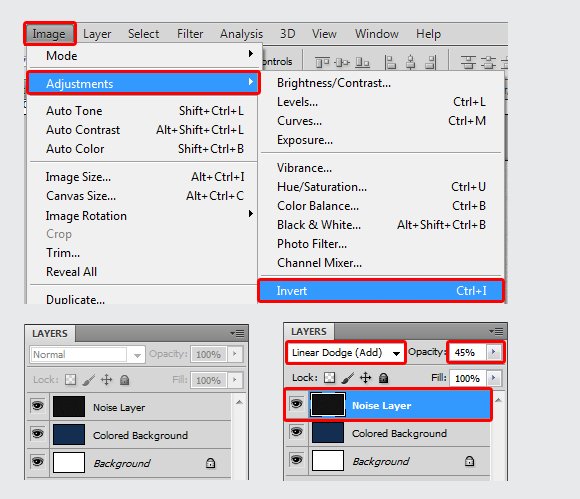
Task: Hide Background layer in Normal-mode Layers panel
Action: [x=37, y=462]
